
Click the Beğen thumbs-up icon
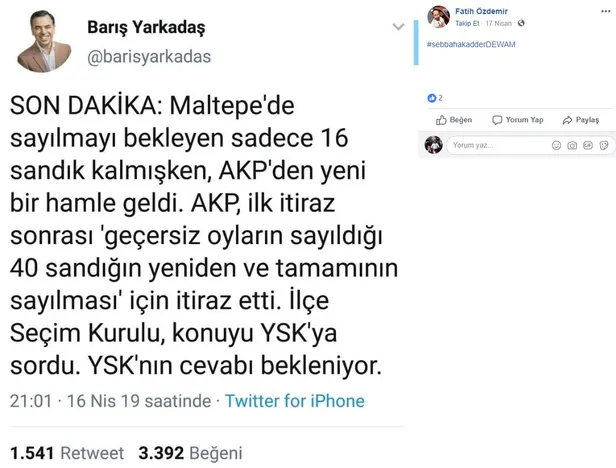tap(440, 120)
